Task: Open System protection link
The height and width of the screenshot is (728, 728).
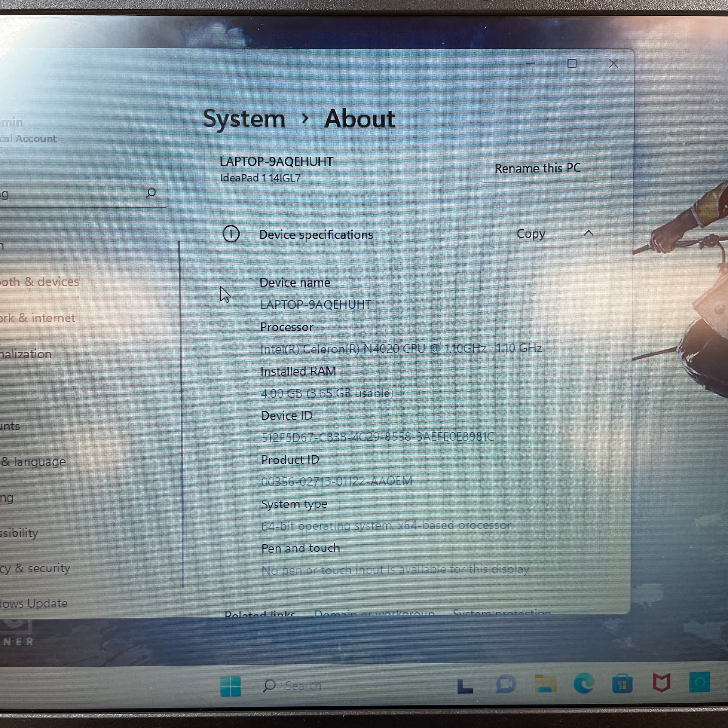Action: [502, 612]
